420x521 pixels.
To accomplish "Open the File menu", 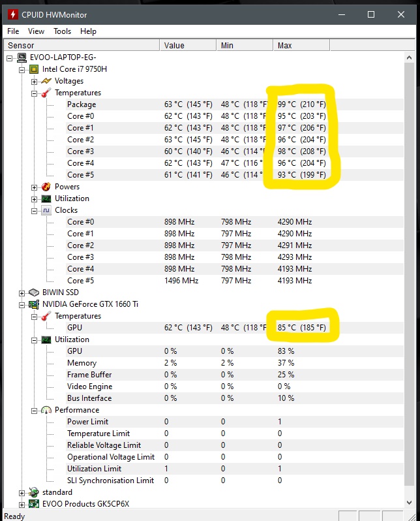I will point(13,31).
